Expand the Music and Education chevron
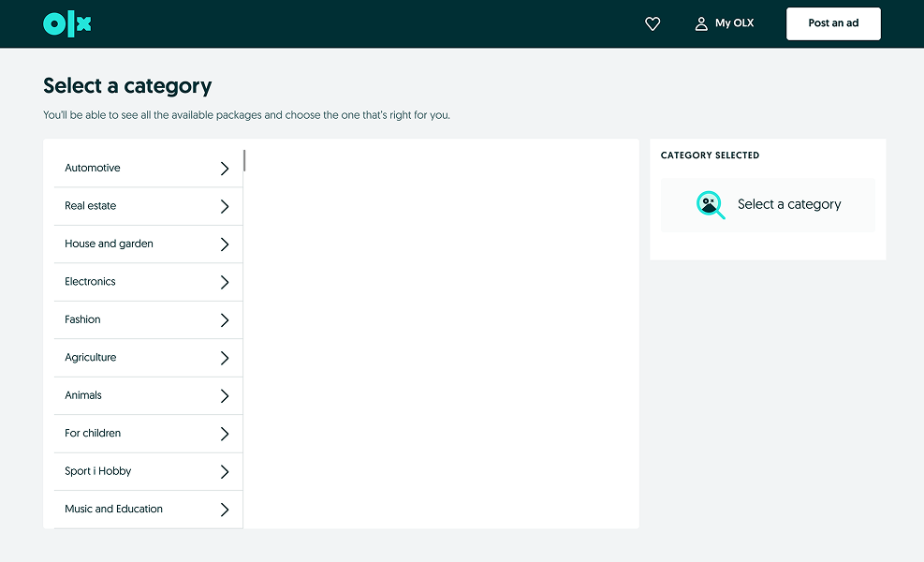This screenshot has height=562, width=924. click(225, 510)
